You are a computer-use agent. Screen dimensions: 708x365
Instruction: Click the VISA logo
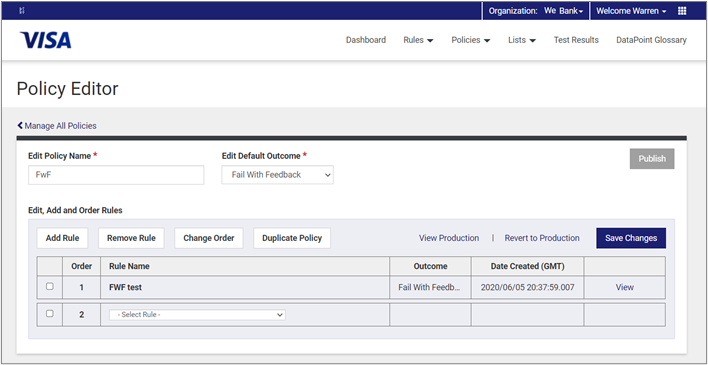pyautogui.click(x=46, y=40)
